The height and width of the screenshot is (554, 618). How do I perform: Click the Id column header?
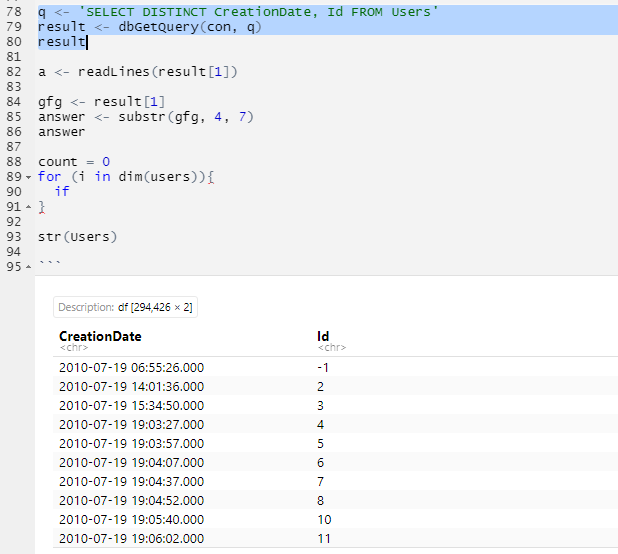tap(323, 336)
